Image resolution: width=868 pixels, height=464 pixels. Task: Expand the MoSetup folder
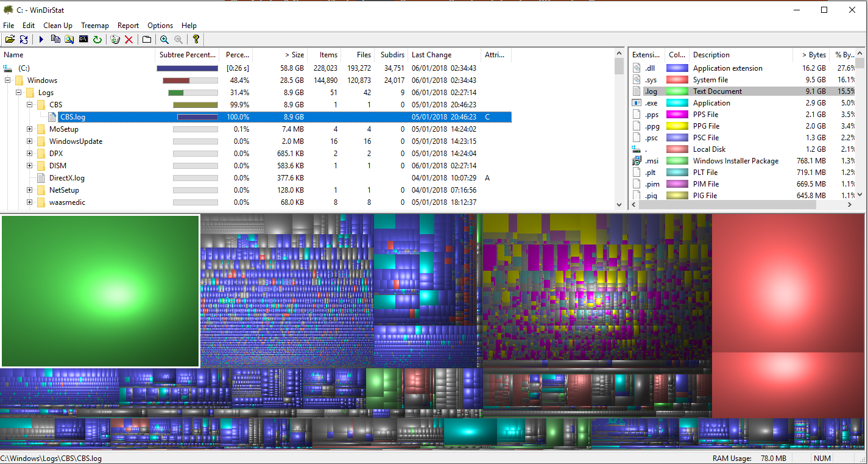(30, 129)
